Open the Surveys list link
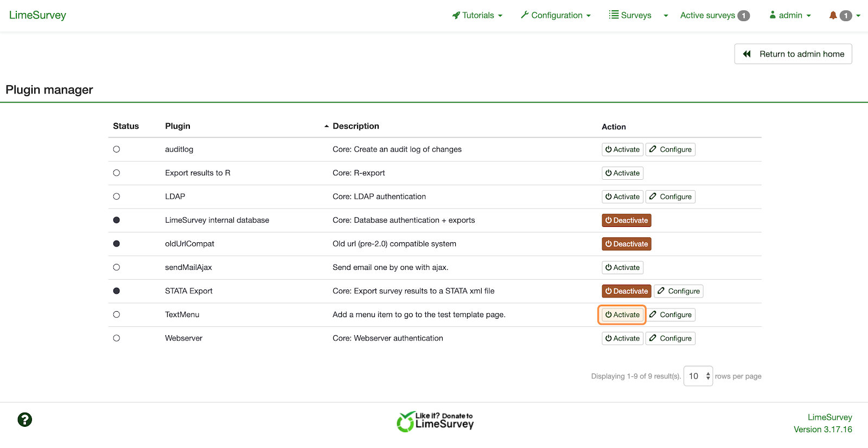This screenshot has width=868, height=448. 630,15
